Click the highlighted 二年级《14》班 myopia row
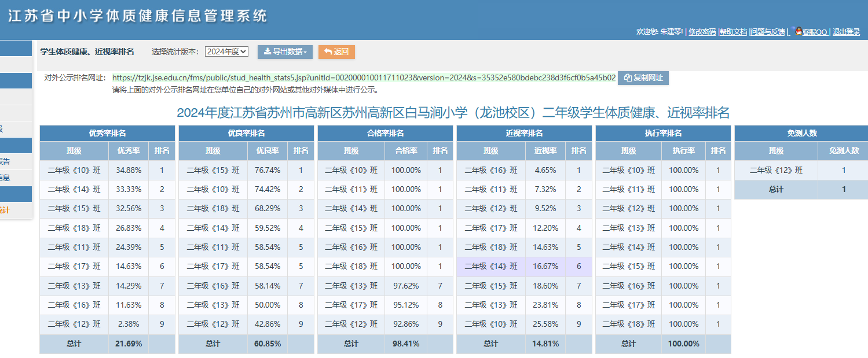868x358 pixels. [524, 267]
